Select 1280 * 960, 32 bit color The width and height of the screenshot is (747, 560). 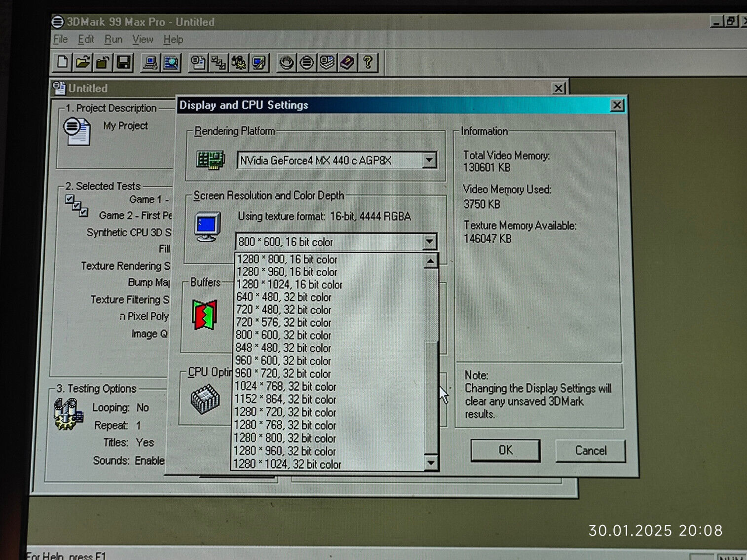328,451
